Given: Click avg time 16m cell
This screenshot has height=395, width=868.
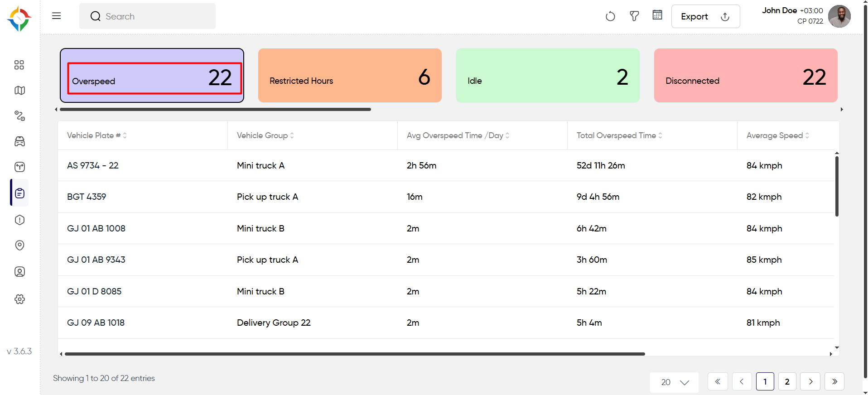Looking at the screenshot, I should click(415, 197).
